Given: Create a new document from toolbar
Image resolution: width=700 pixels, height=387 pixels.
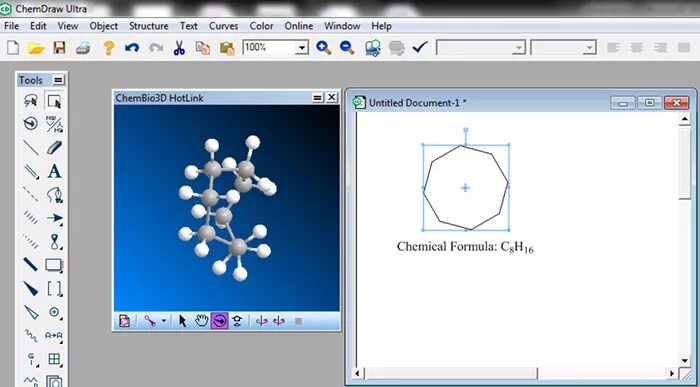Looking at the screenshot, I should click(13, 47).
